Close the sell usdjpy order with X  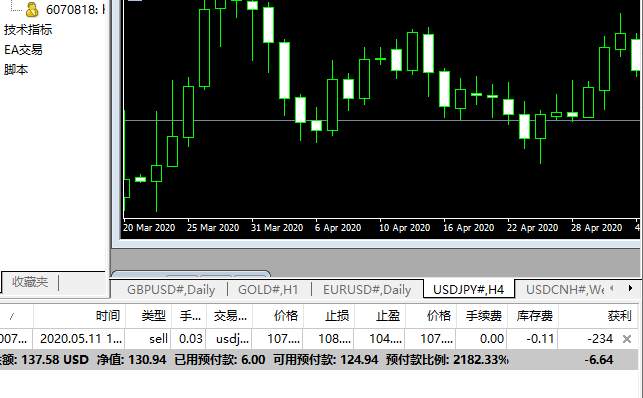click(627, 339)
